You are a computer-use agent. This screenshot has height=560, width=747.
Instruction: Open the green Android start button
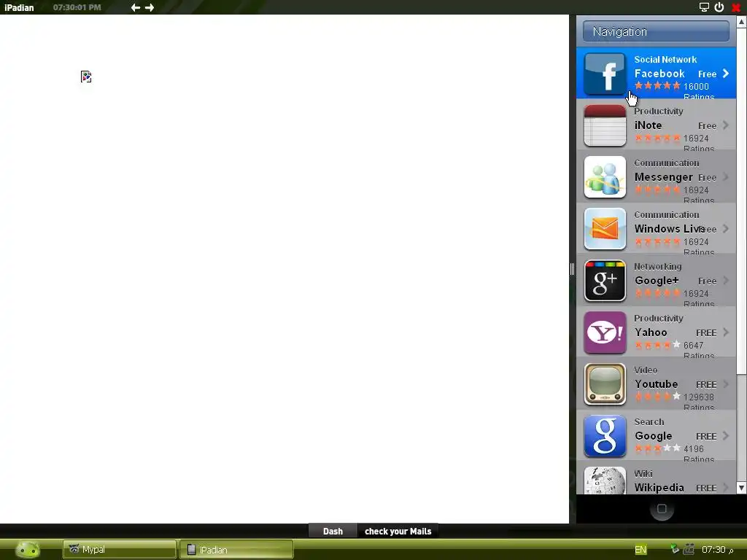coord(28,550)
